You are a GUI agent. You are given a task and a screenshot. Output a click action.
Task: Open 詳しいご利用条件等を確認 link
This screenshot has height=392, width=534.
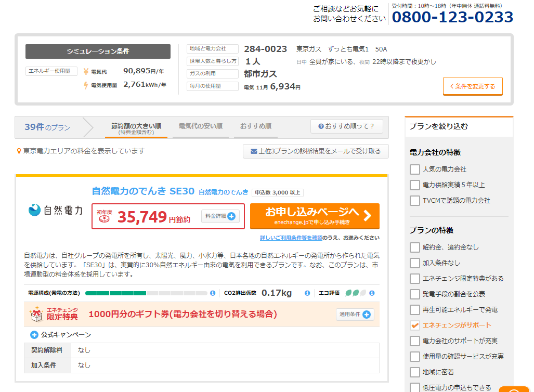pyautogui.click(x=291, y=238)
